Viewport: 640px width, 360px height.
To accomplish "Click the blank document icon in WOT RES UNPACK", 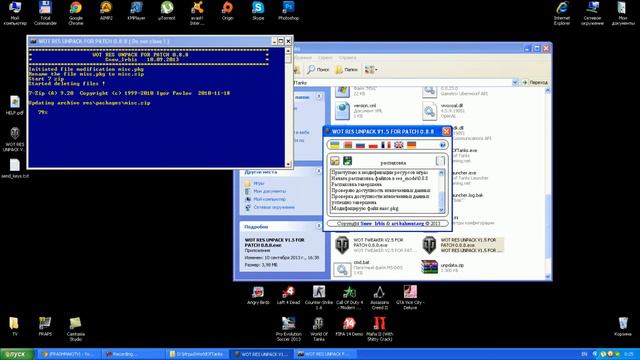I will [x=440, y=161].
